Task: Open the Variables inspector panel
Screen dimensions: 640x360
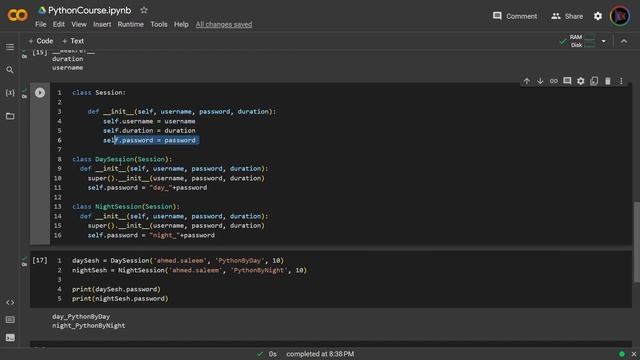Action: 10,93
